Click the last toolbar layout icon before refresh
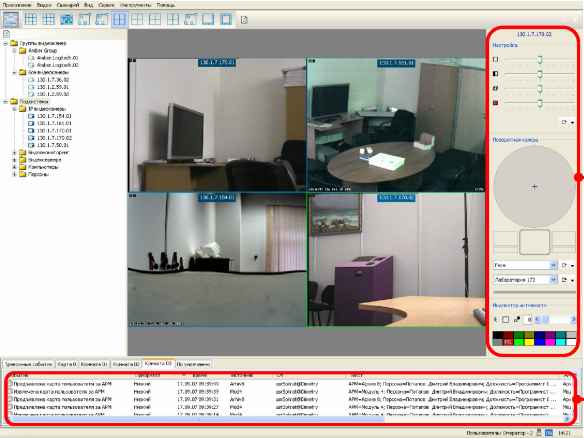The image size is (584, 438). [x=226, y=19]
